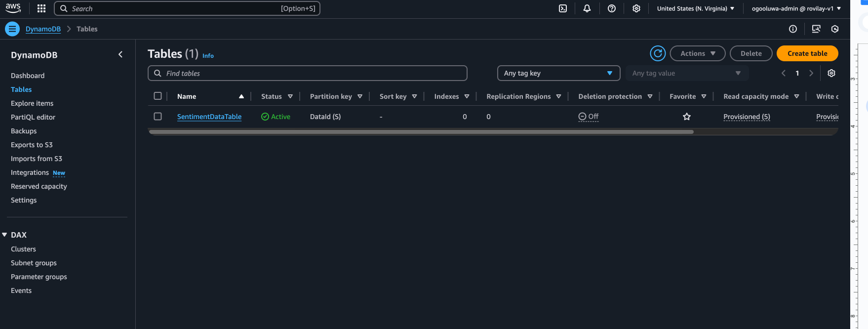
Task: Open the Actions dropdown
Action: (x=698, y=53)
